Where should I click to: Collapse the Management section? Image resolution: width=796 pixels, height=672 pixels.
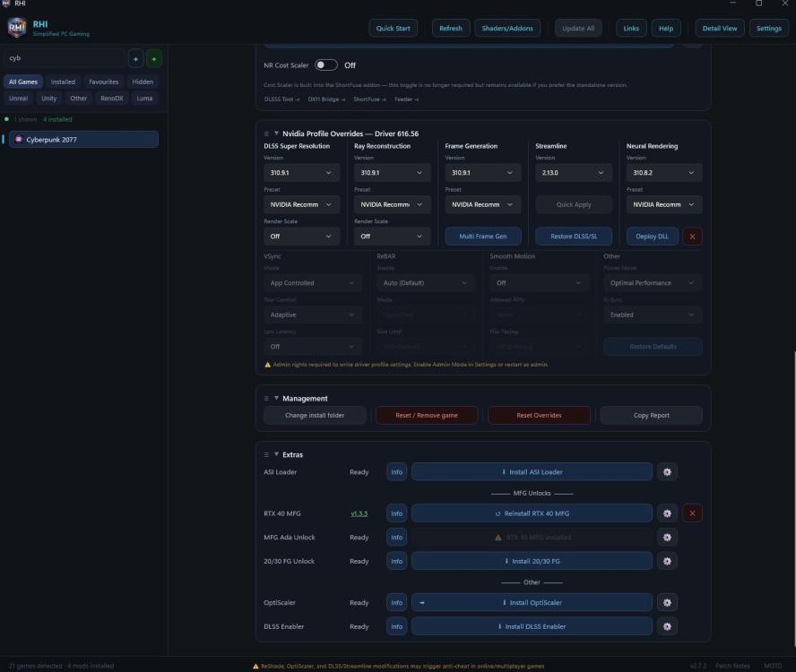[x=276, y=398]
